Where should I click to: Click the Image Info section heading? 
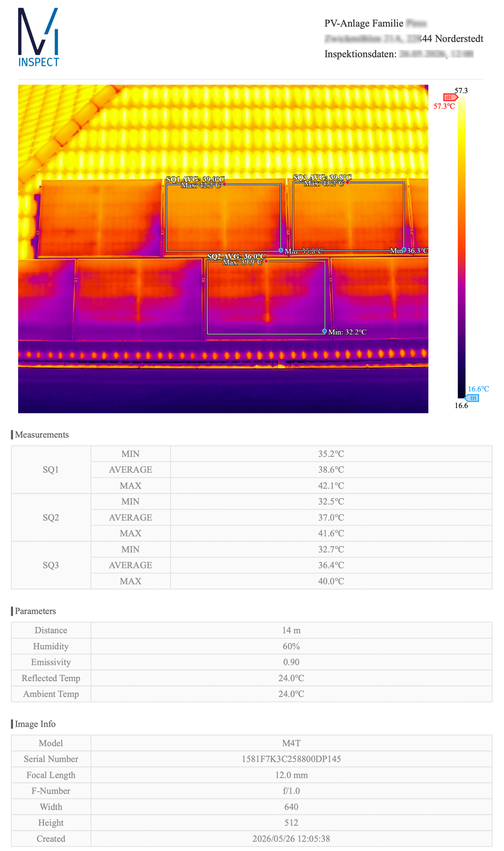pos(35,724)
